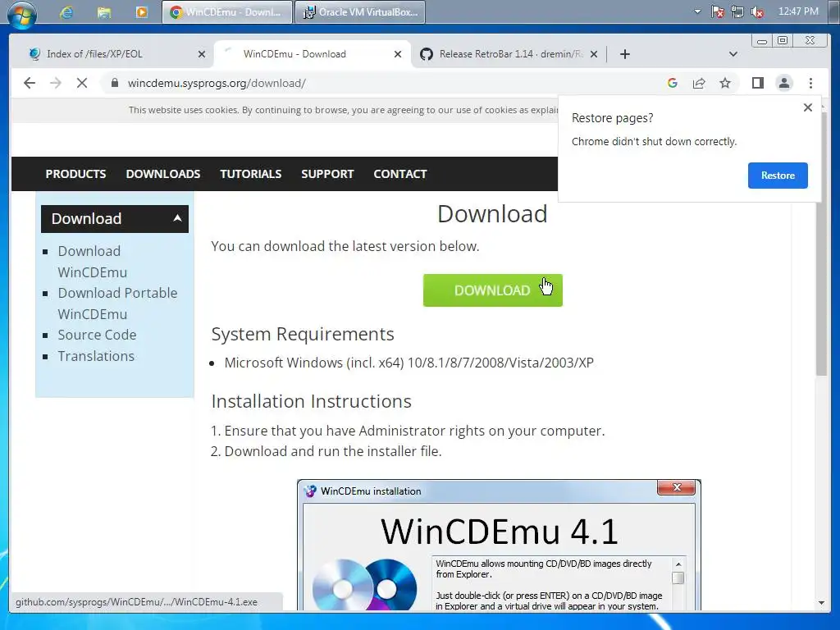The image size is (840, 630).
Task: Open the Action Center flag icon
Action: (718, 11)
